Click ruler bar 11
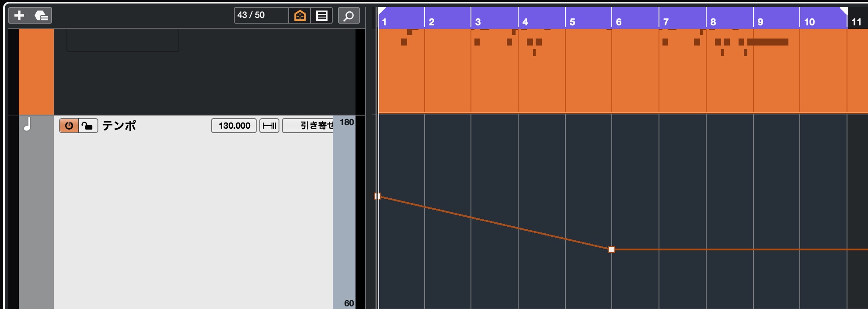The image size is (868, 309). click(857, 22)
